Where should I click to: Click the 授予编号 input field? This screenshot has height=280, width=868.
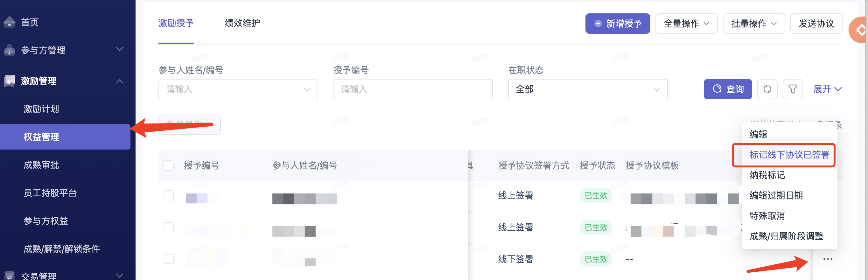(413, 89)
